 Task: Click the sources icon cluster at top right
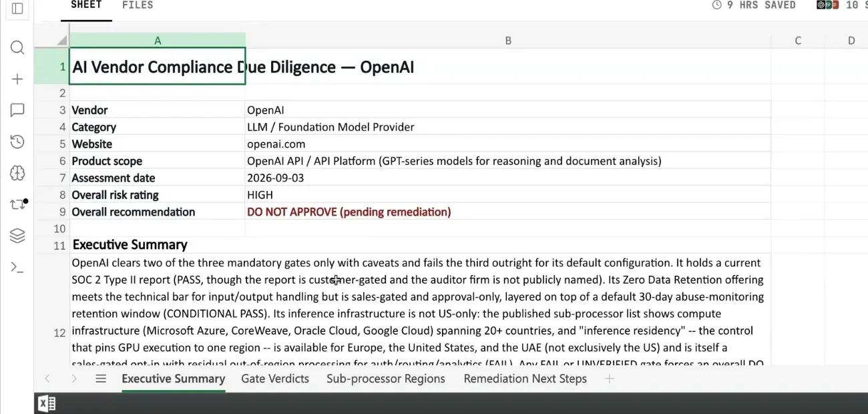[x=828, y=5]
